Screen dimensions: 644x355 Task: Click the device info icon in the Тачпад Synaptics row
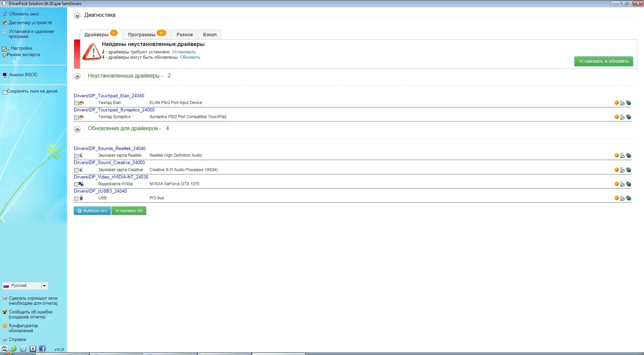pos(623,117)
